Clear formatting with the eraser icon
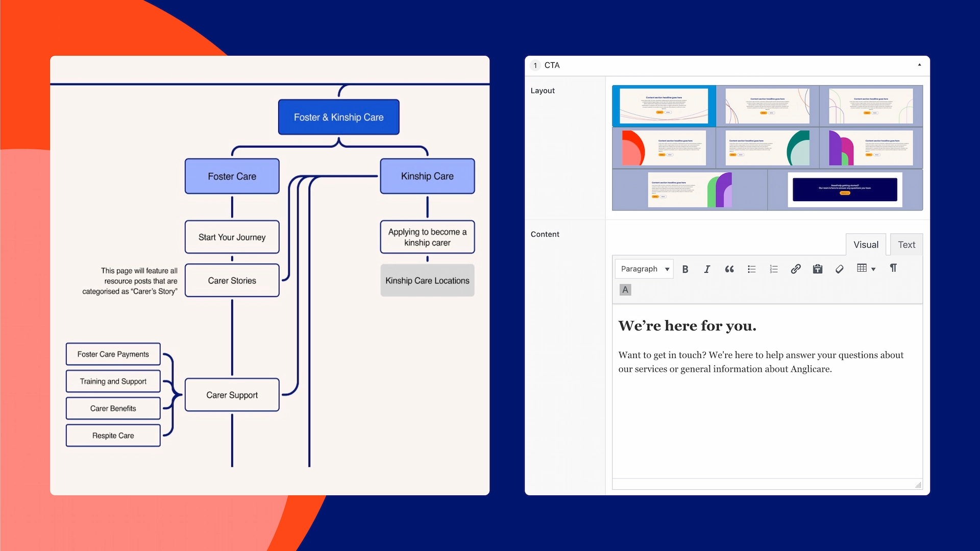This screenshot has height=551, width=980. pyautogui.click(x=840, y=269)
